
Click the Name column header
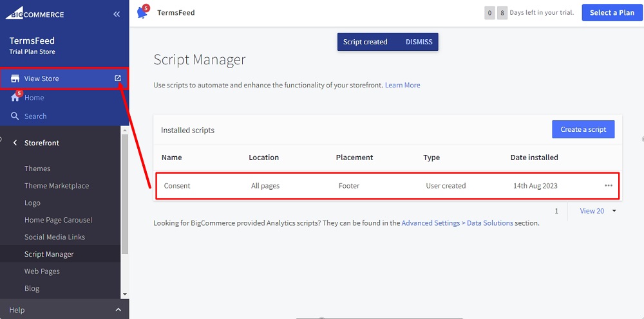click(x=172, y=158)
